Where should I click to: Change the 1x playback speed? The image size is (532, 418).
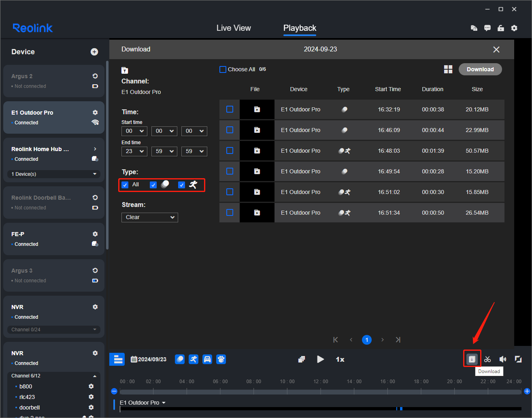(340, 359)
